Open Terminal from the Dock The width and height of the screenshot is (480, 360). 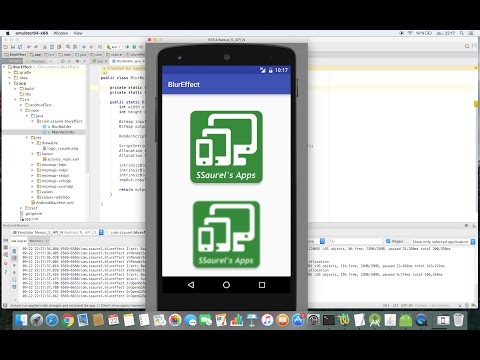329,320
